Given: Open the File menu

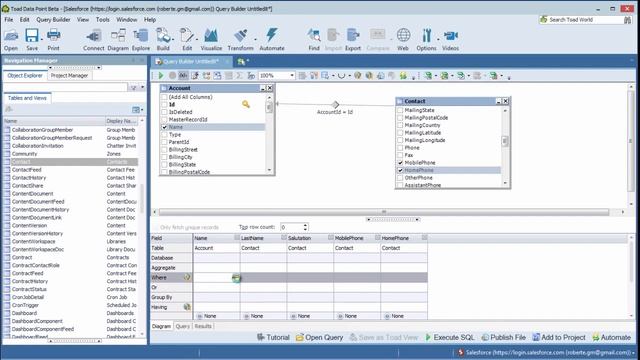Looking at the screenshot, I should 9,20.
